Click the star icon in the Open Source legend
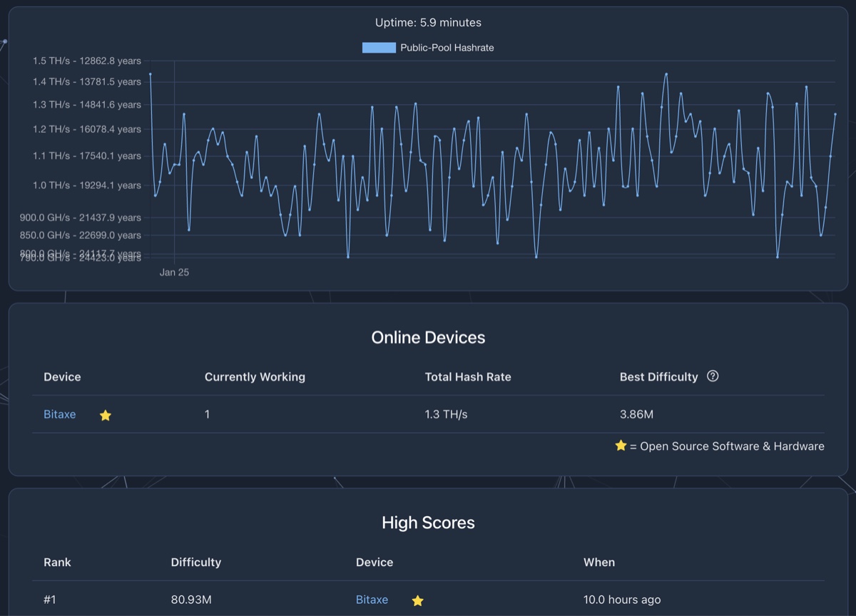This screenshot has height=616, width=856. tap(621, 446)
